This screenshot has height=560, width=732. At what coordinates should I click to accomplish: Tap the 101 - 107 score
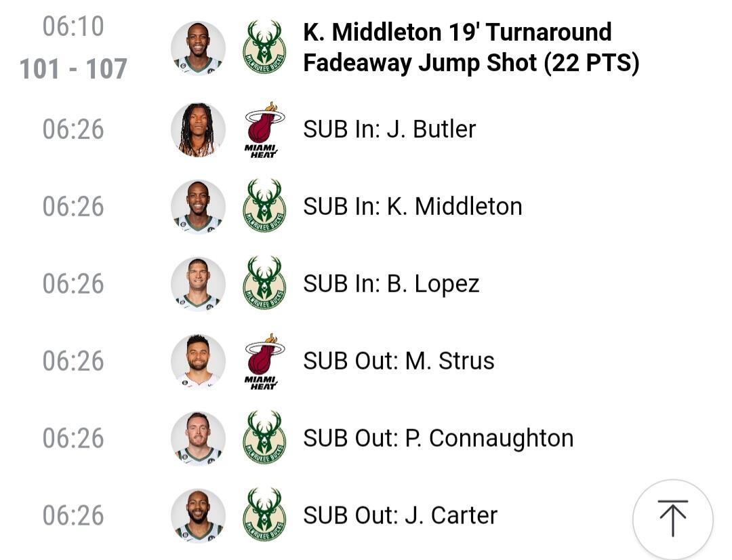(x=73, y=69)
